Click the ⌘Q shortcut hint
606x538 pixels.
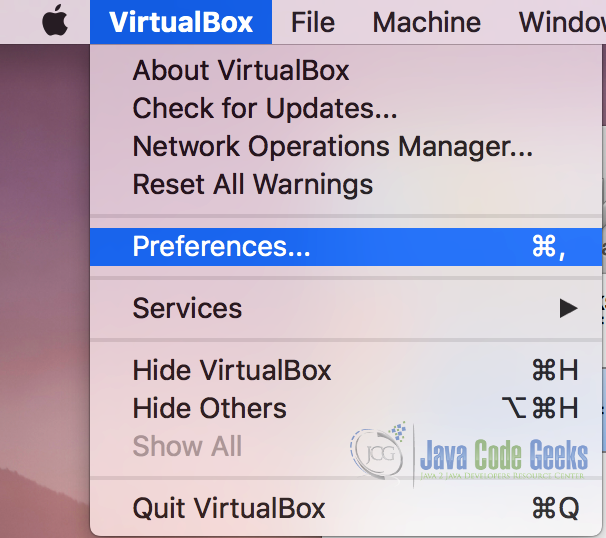[555, 508]
